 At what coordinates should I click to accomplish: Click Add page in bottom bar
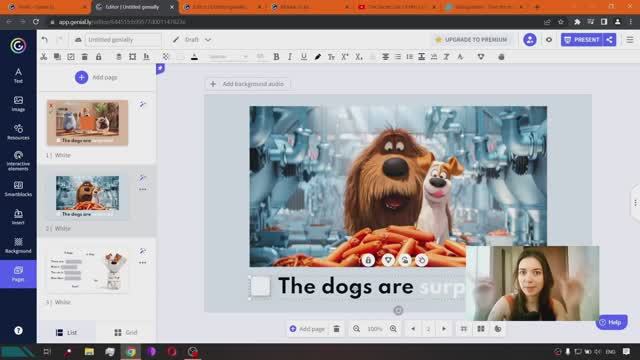[307, 329]
